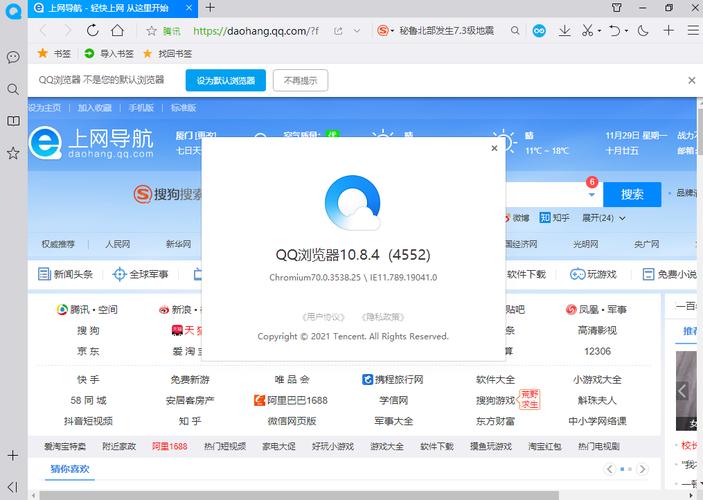Open the 阿里巴巴1688 link
This screenshot has height=500, width=703.
click(x=291, y=400)
